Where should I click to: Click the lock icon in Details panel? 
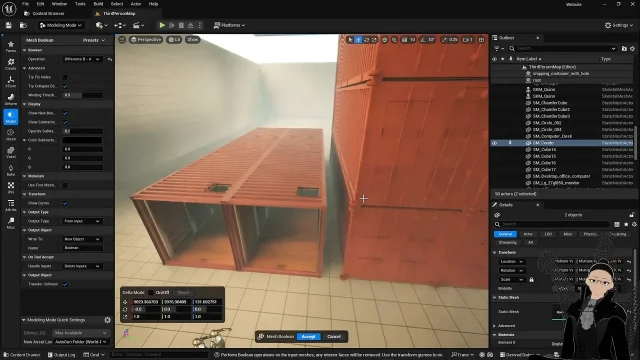click(x=632, y=215)
